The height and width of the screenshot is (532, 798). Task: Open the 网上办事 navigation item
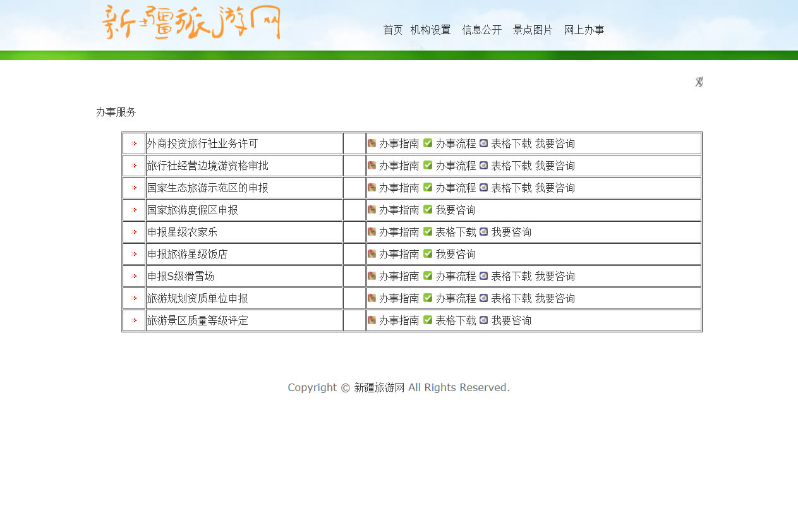(x=584, y=30)
